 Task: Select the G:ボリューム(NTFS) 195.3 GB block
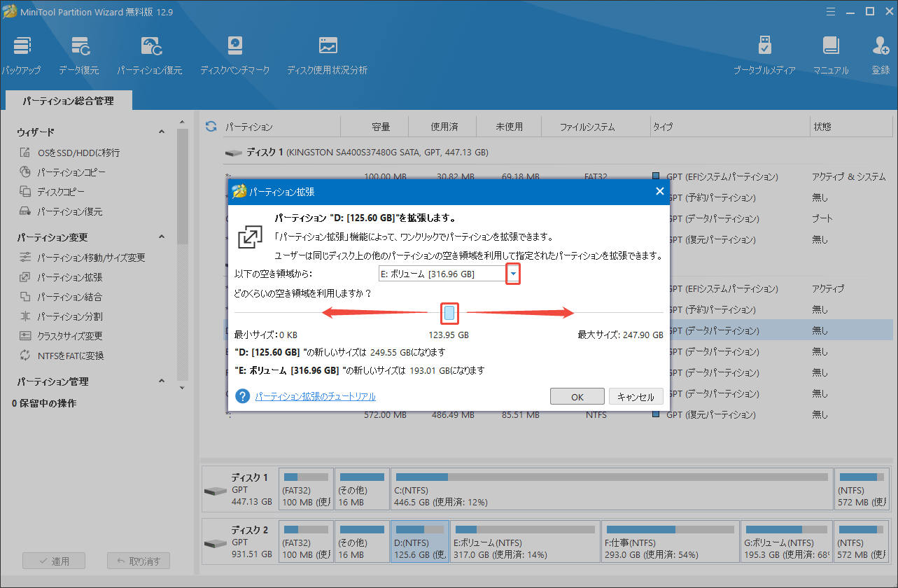point(786,542)
